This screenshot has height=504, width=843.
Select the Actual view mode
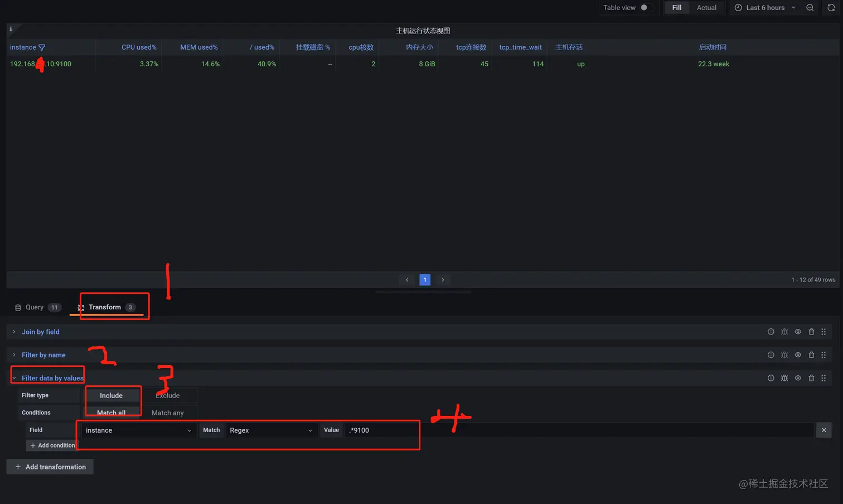click(x=706, y=8)
